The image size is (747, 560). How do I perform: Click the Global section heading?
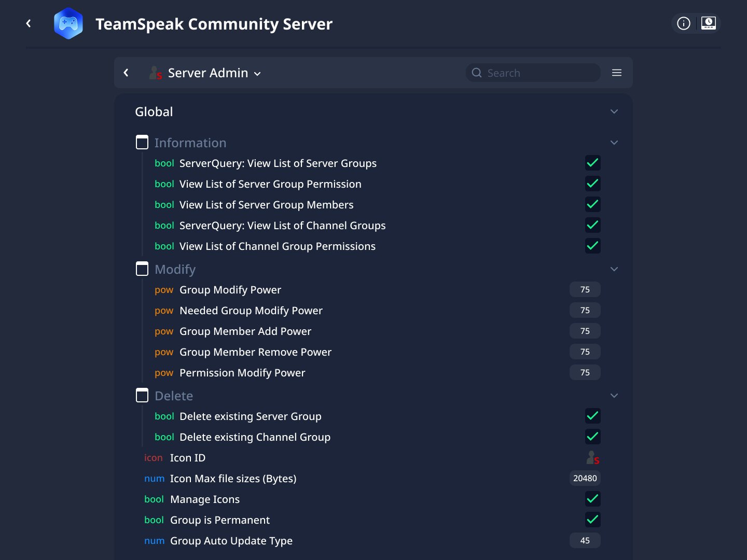click(x=154, y=111)
